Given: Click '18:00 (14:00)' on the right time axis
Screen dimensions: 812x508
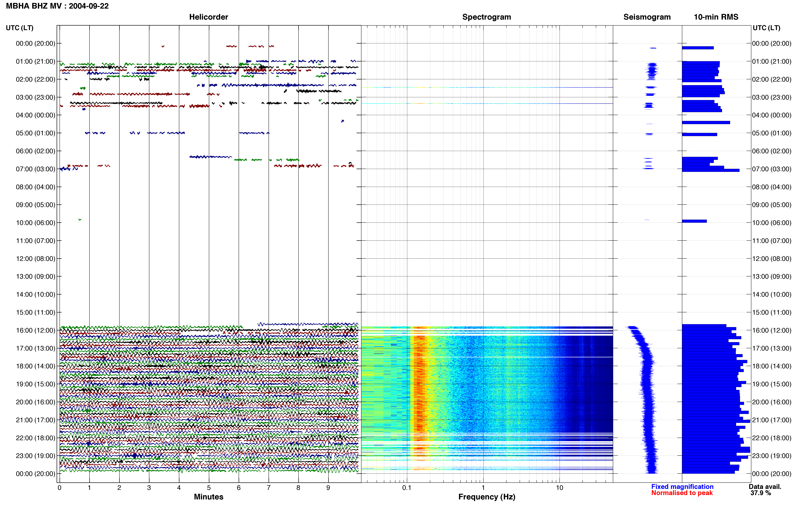Looking at the screenshot, I should (772, 366).
